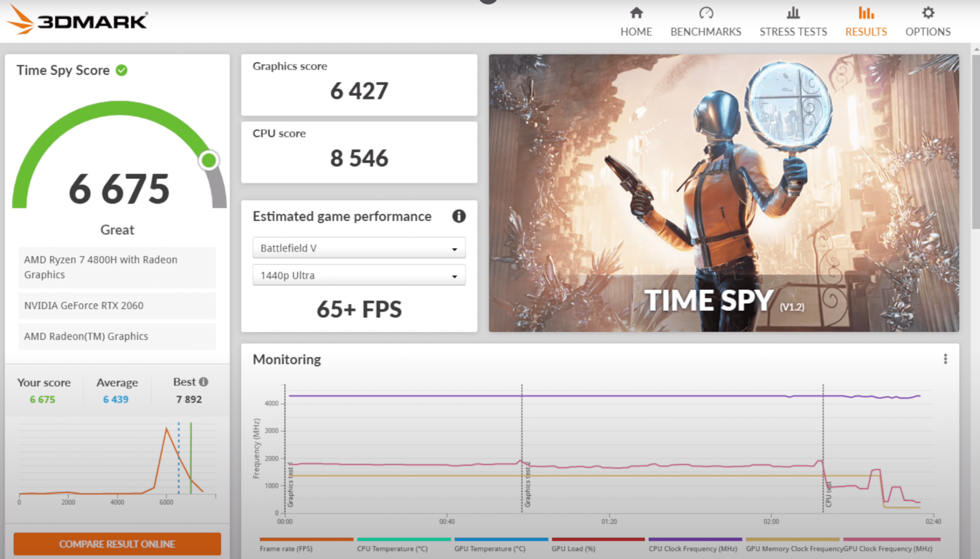The width and height of the screenshot is (980, 559).
Task: Click the Stress Tests bar chart icon
Action: (793, 13)
